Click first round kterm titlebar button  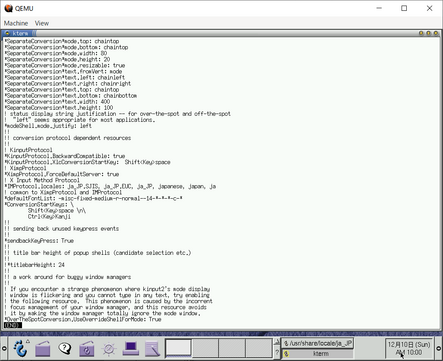pos(421,33)
